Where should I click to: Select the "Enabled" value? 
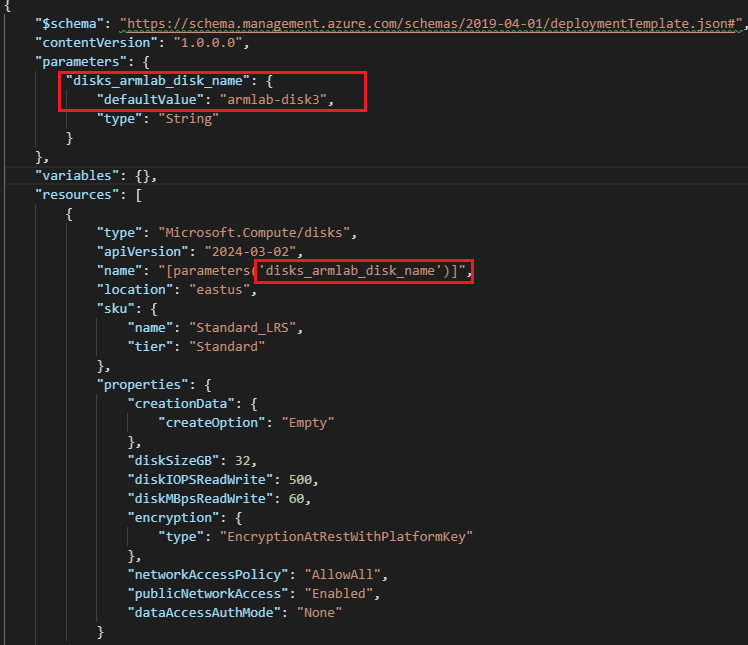click(339, 594)
